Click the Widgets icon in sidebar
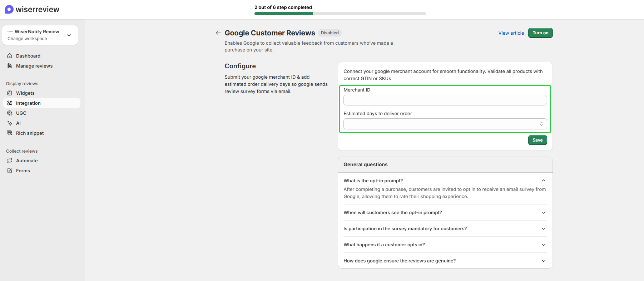644x281 pixels. (10, 93)
